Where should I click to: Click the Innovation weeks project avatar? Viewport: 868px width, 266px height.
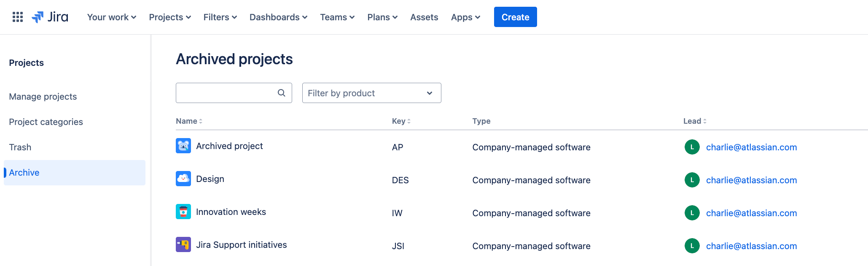point(183,212)
